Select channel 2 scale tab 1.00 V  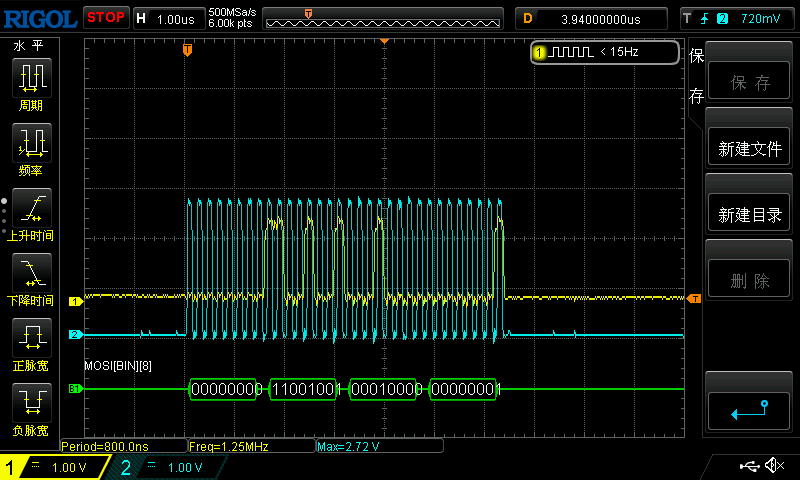pos(166,467)
